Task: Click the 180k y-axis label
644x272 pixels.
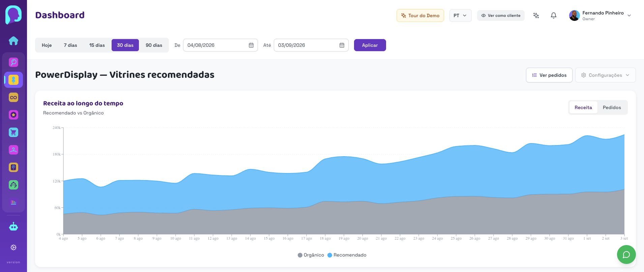Action: (x=57, y=154)
